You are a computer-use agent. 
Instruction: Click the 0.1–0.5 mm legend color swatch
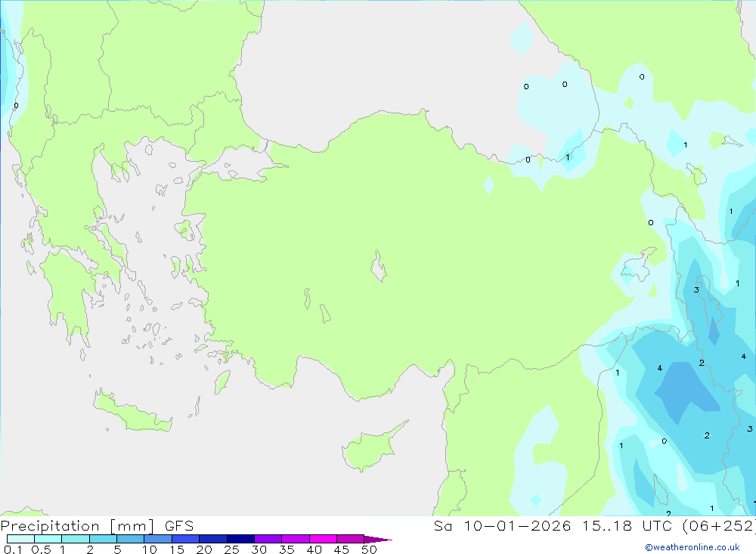tap(20, 539)
